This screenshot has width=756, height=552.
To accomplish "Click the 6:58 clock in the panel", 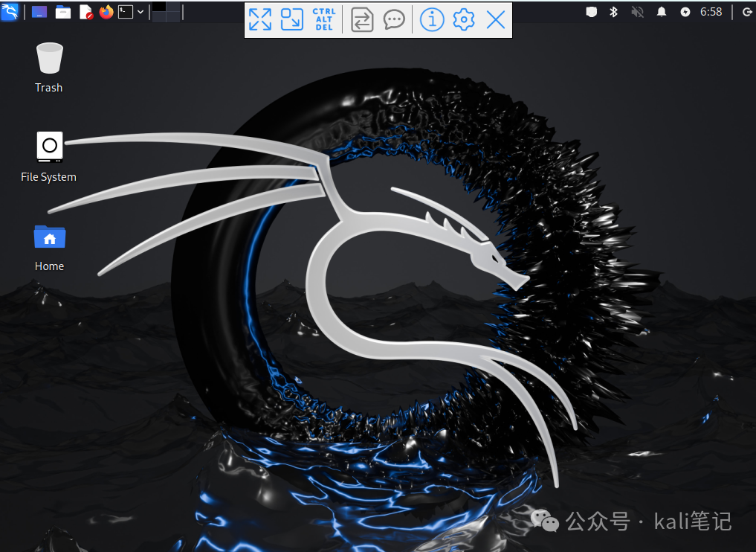I will 711,12.
